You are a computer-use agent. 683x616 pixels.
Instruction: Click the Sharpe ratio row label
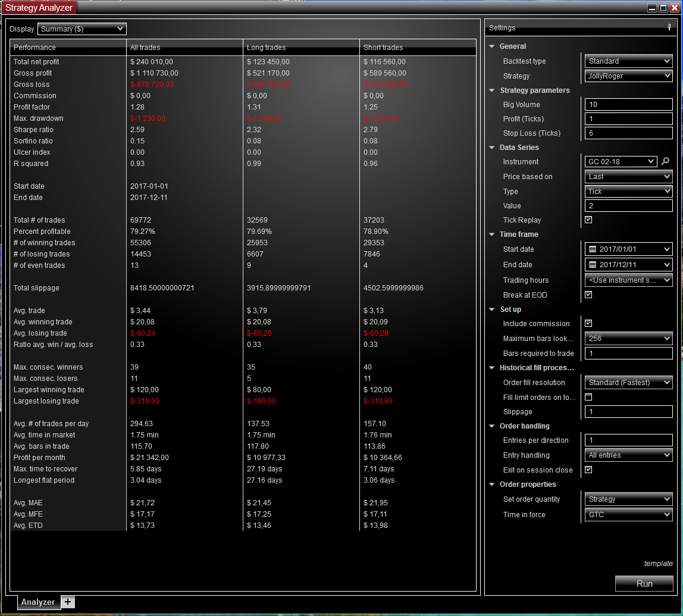pyautogui.click(x=33, y=130)
